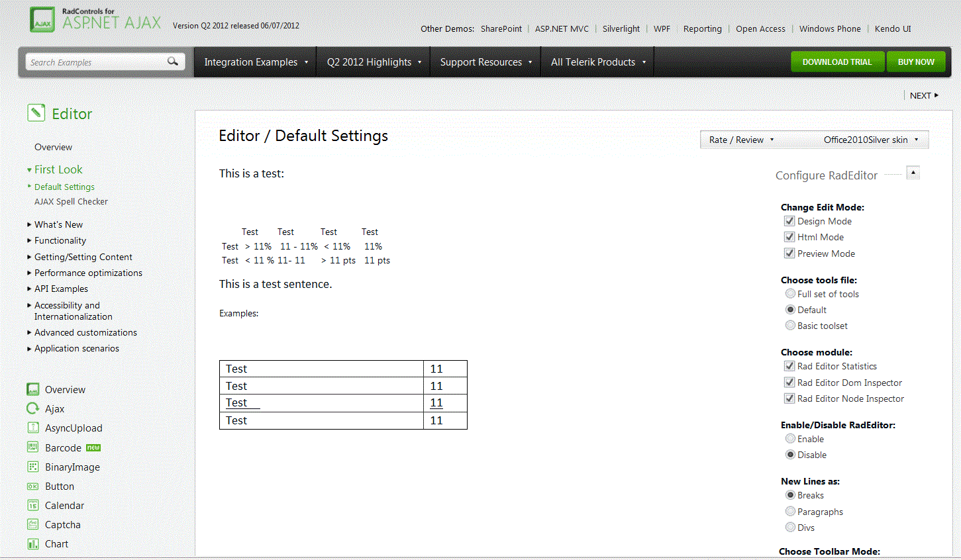Toggle Rad Editor Node Inspector checkbox
Viewport: 961px width, 560px height.
789,398
